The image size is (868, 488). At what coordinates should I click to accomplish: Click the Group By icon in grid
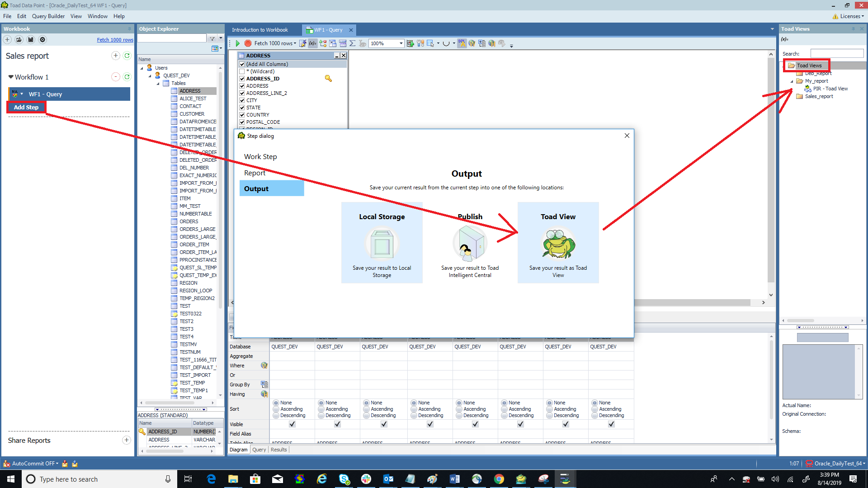[x=264, y=385]
